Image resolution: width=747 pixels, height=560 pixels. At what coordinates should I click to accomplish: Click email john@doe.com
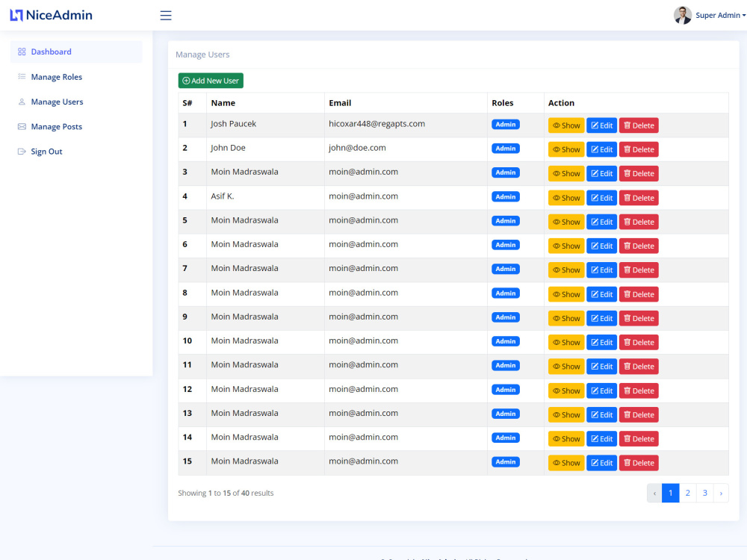click(x=357, y=148)
